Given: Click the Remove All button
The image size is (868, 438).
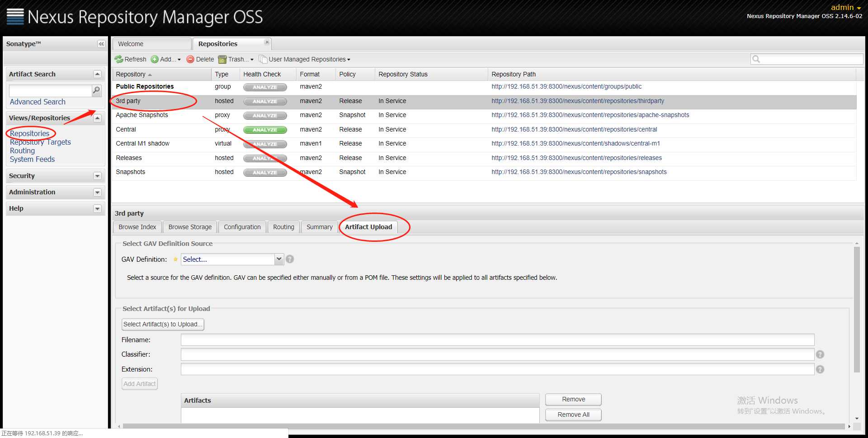Looking at the screenshot, I should (573, 414).
